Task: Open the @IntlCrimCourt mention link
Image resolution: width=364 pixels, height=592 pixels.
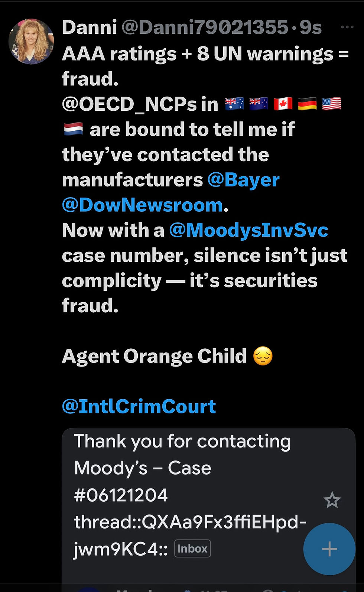Action: point(139,406)
